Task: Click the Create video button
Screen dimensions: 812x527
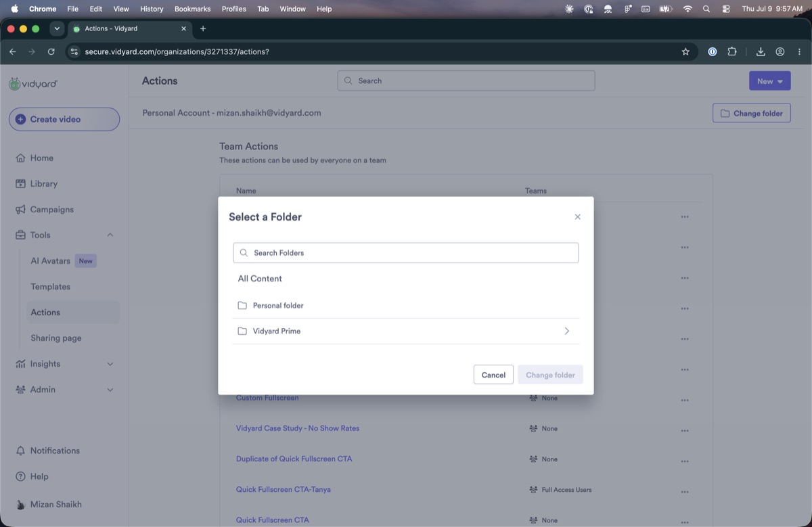Action: 64,119
